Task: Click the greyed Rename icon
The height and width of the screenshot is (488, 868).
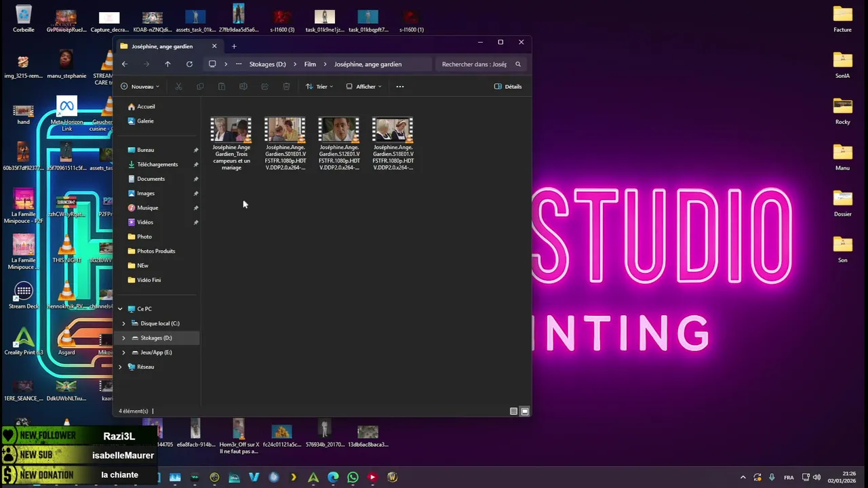Action: click(243, 87)
